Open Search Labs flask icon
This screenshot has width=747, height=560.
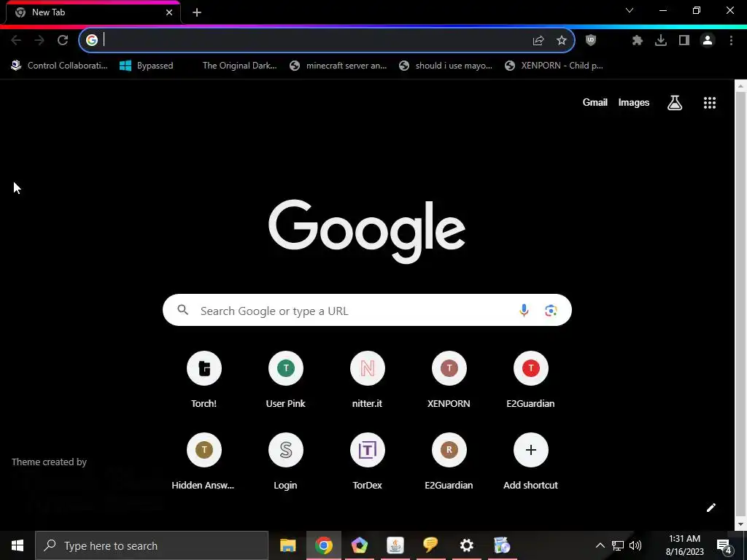tap(675, 102)
